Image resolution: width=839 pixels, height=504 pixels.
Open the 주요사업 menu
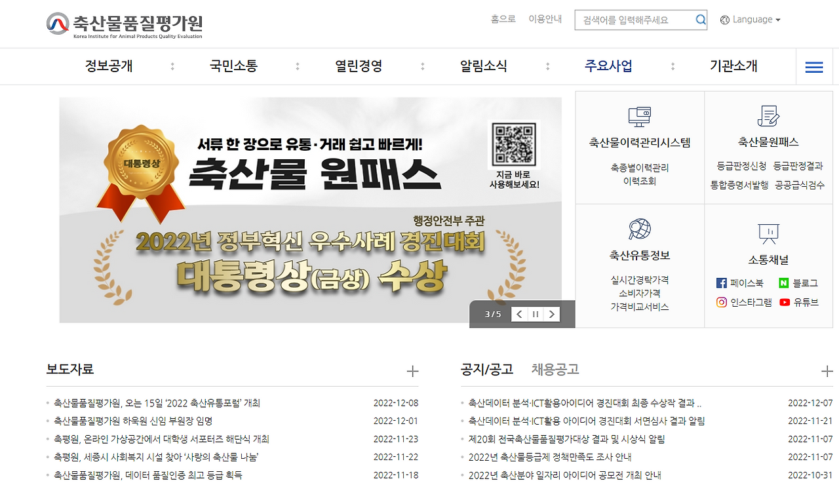[x=609, y=66]
